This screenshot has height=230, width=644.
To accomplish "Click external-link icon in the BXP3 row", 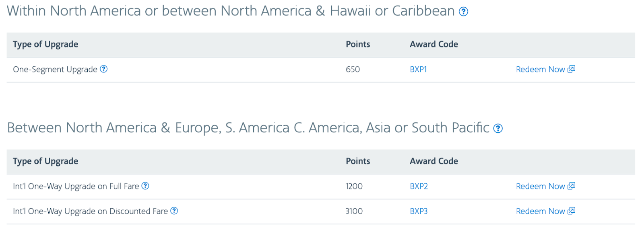I will click(x=571, y=211).
